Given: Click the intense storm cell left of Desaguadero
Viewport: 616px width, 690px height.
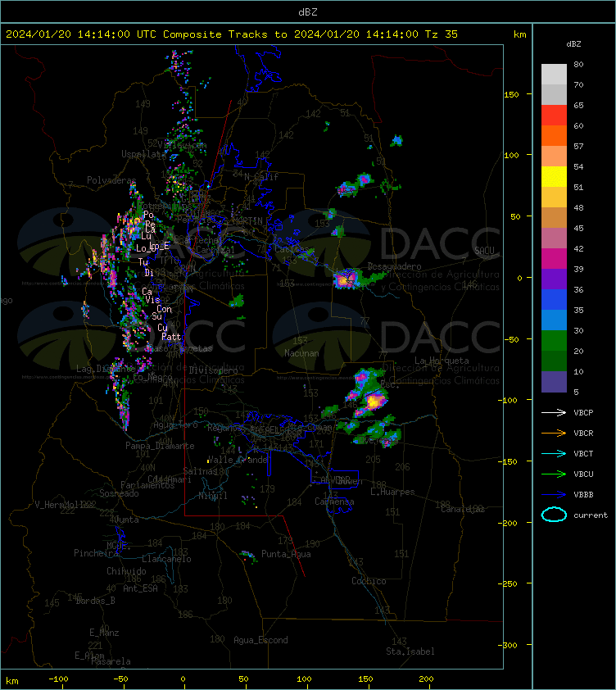Looking at the screenshot, I should pos(345,279).
